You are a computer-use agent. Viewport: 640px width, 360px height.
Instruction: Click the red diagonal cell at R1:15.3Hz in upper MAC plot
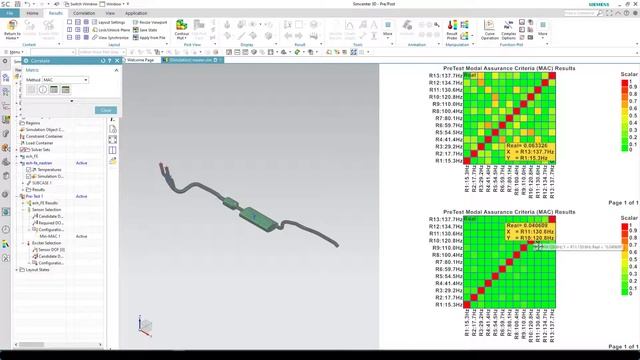467,161
